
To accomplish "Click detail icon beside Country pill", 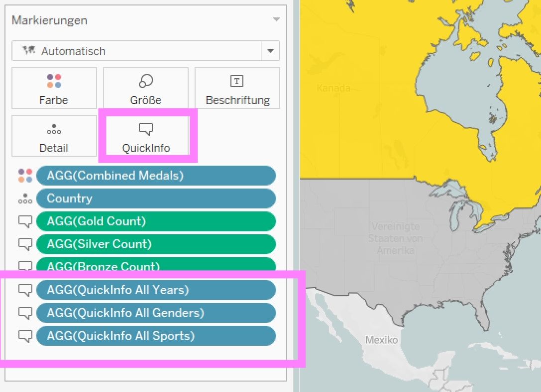I will point(25,198).
